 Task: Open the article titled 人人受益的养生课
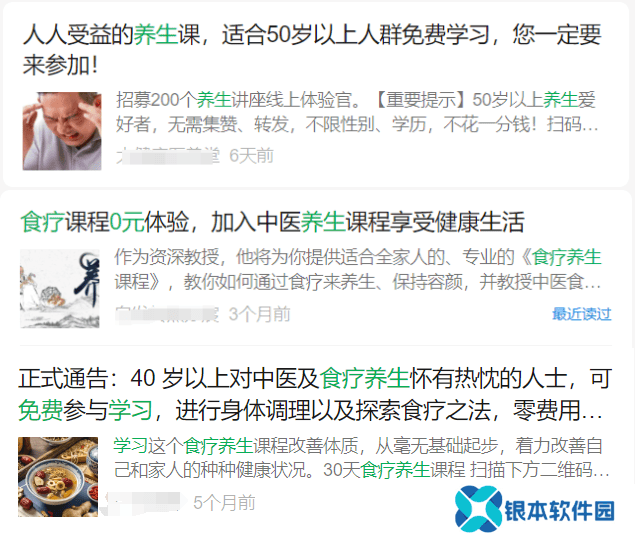(x=312, y=49)
